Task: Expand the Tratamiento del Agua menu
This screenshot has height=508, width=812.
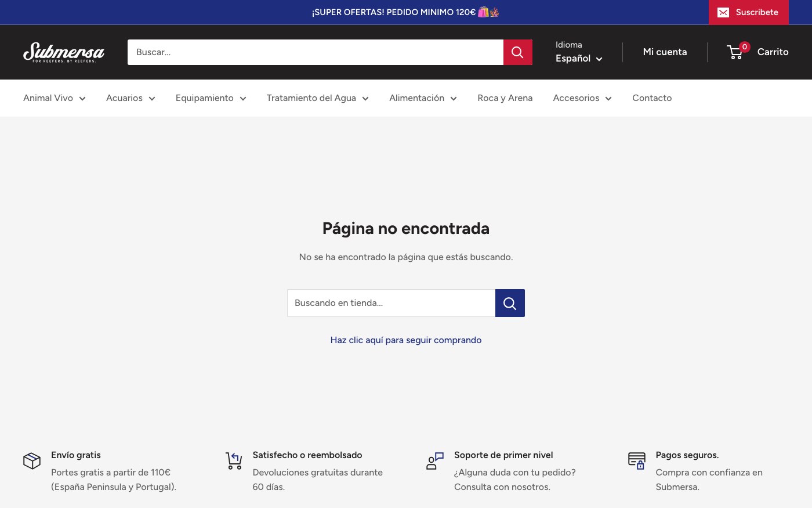Action: coord(318,98)
